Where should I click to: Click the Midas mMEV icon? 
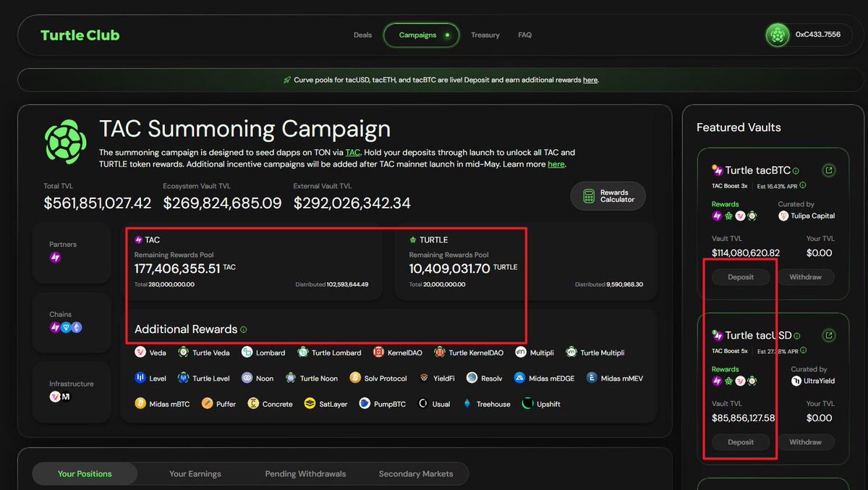(x=592, y=378)
